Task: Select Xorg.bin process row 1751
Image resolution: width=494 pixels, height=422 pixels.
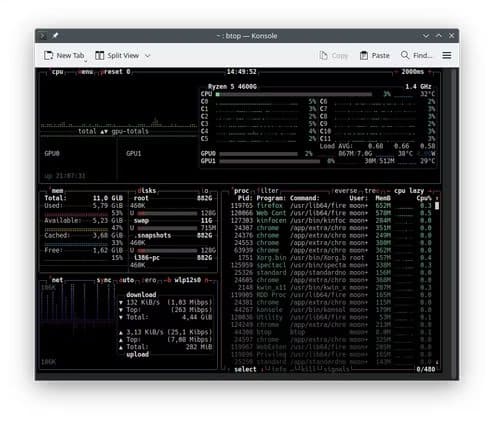Action: pos(331,258)
